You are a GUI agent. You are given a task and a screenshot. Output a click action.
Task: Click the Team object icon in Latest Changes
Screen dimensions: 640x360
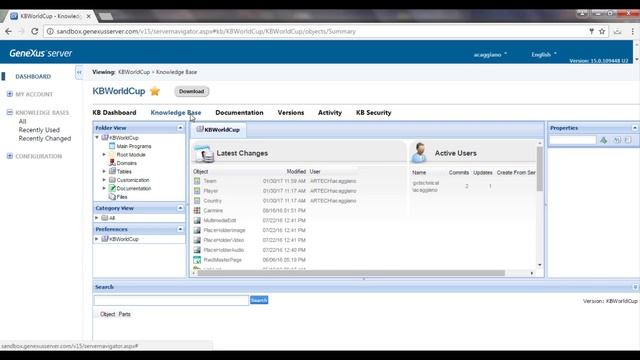tap(197, 181)
